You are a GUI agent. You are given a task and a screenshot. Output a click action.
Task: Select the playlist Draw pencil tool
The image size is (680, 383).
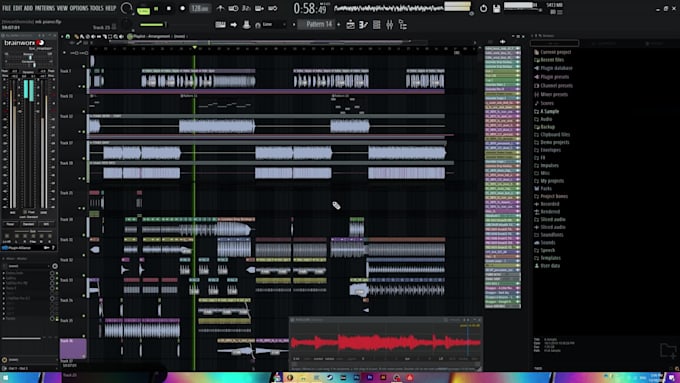76,37
